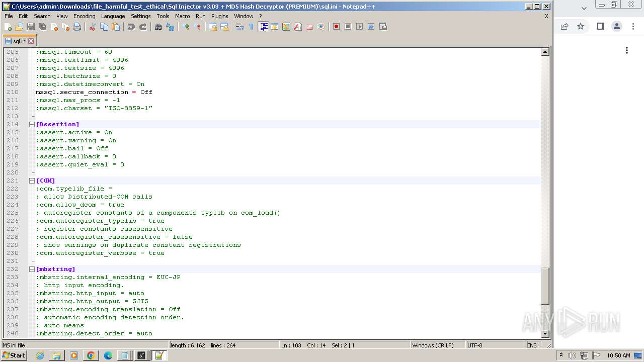The width and height of the screenshot is (644, 362).
Task: Click UTF-8 encoding status field
Action: click(x=496, y=345)
